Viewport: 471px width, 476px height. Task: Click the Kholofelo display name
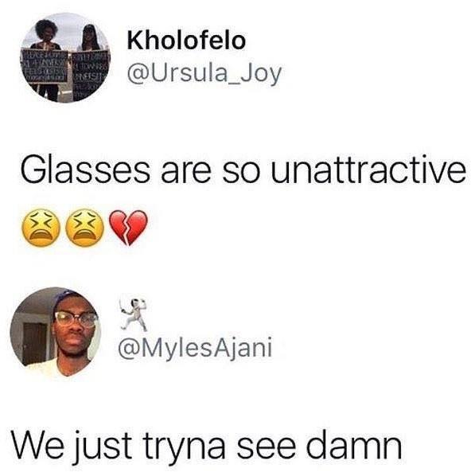pos(186,41)
